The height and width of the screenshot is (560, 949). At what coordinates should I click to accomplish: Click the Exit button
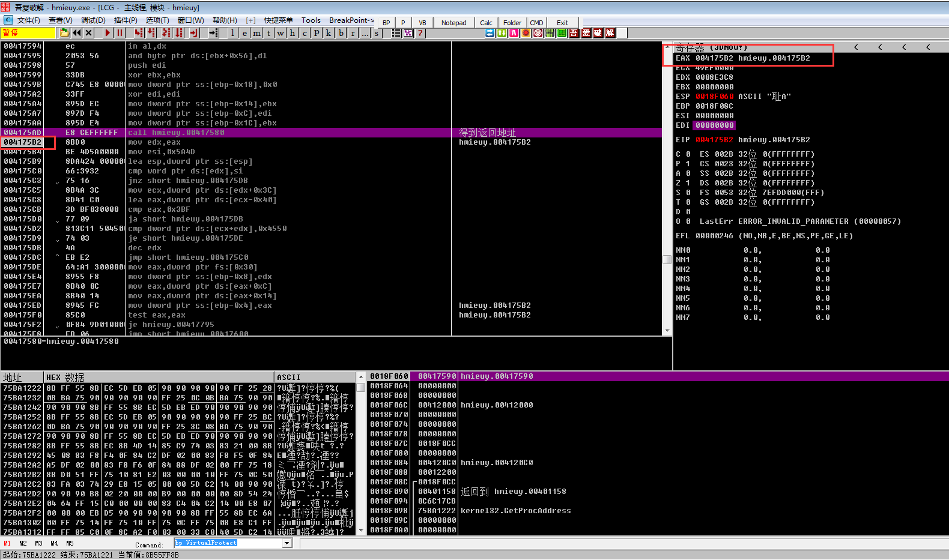pos(562,23)
